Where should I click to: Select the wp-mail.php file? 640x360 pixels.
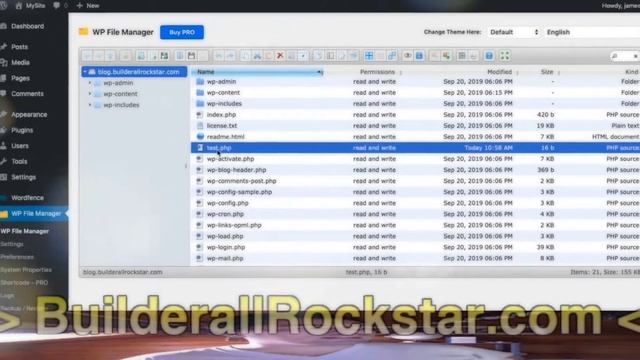tap(225, 258)
